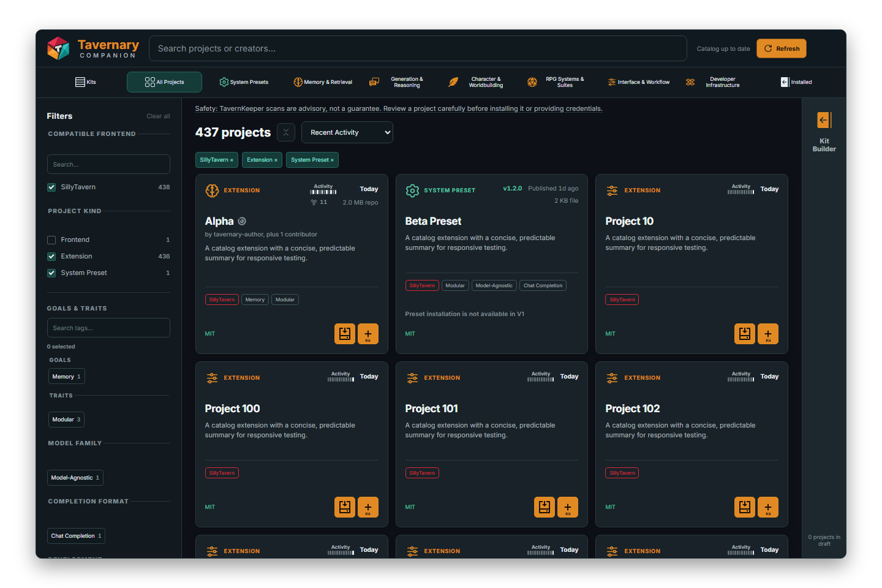Open the Project 101 title
Screen dimensions: 882x588
pyautogui.click(x=431, y=409)
